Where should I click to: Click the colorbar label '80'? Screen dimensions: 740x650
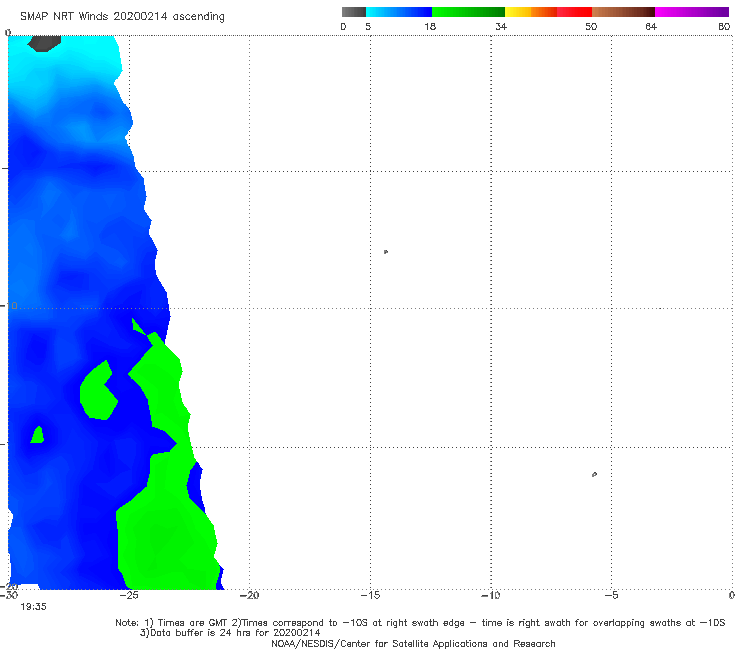[724, 27]
